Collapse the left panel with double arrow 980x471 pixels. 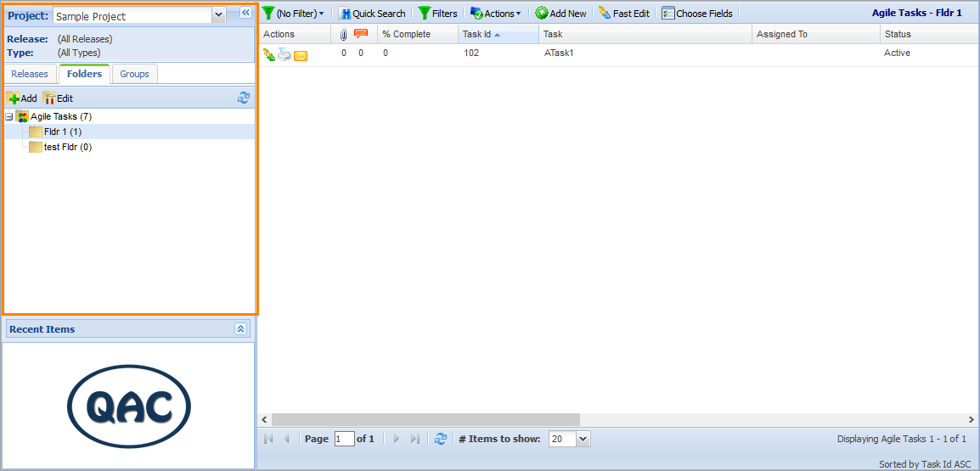pyautogui.click(x=245, y=12)
